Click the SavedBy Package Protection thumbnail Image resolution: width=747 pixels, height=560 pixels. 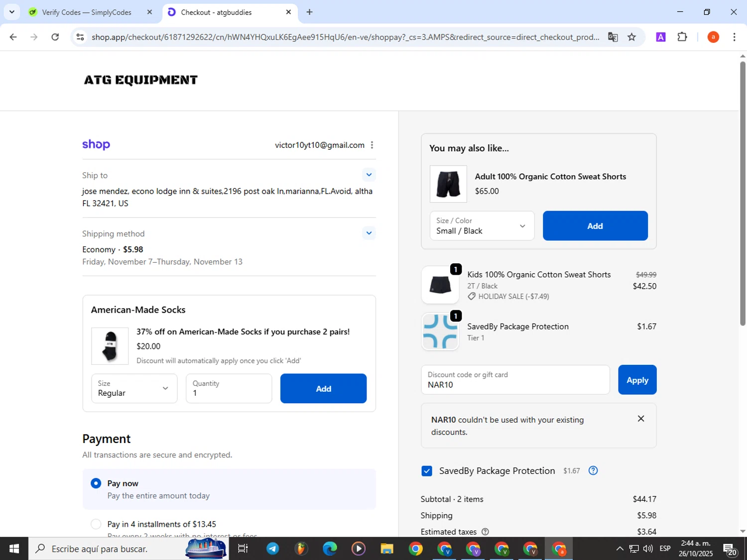pos(440,332)
